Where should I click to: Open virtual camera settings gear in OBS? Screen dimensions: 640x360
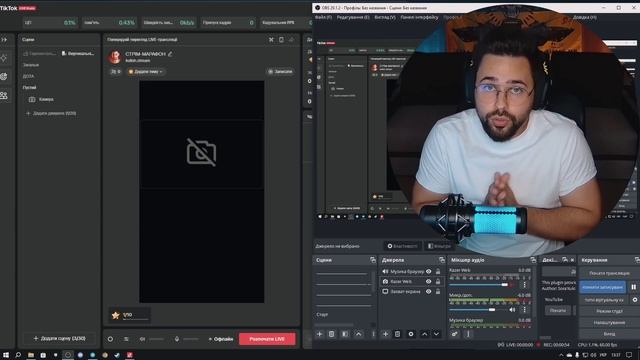[x=635, y=300]
